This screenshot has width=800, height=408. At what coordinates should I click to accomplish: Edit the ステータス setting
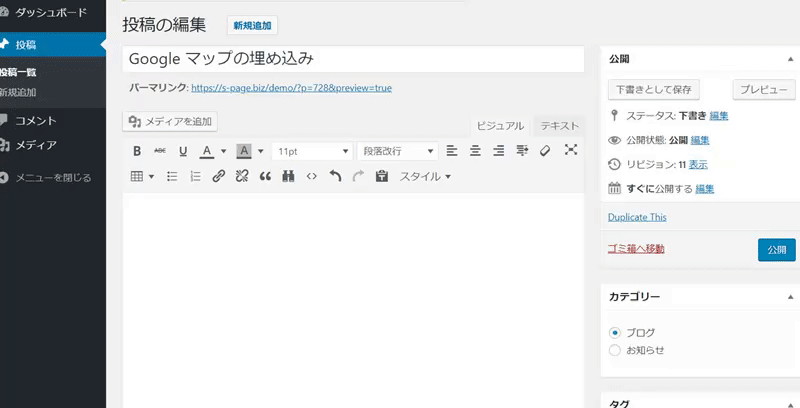point(718,116)
